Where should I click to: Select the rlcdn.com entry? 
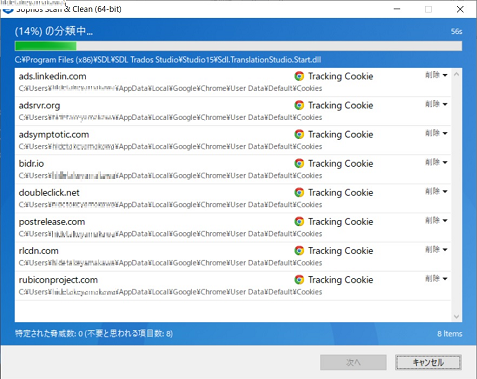click(x=233, y=257)
